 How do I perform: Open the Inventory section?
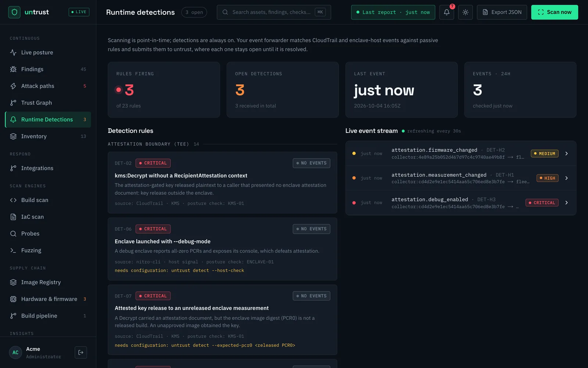tap(48, 136)
